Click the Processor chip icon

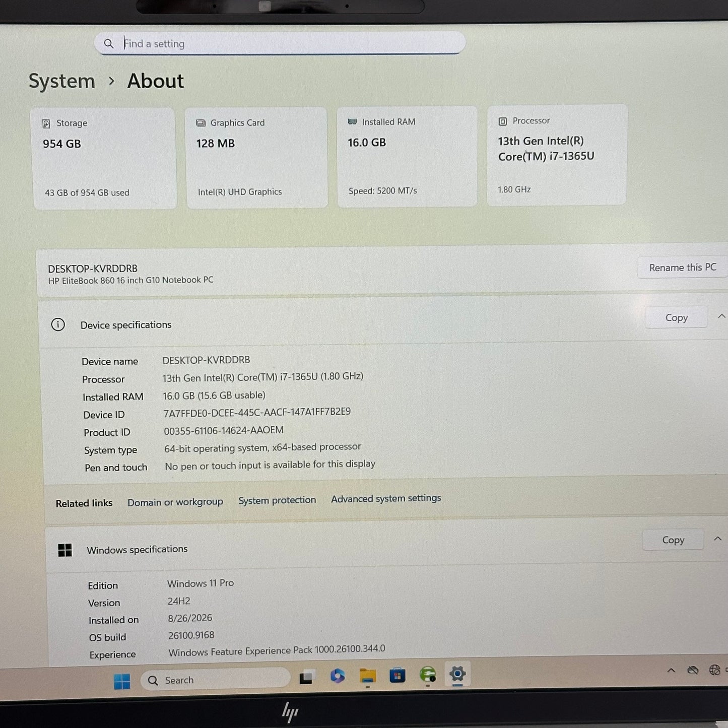pyautogui.click(x=503, y=121)
